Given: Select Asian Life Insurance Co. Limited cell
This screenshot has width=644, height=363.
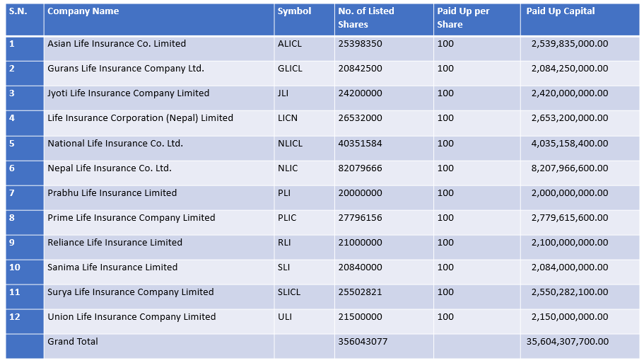Looking at the screenshot, I should click(117, 44).
